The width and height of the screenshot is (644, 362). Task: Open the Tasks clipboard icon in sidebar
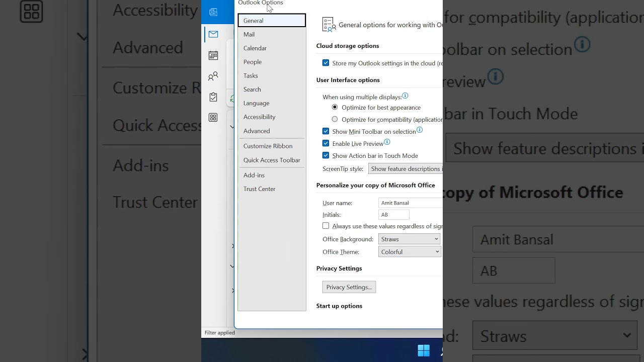tap(213, 97)
